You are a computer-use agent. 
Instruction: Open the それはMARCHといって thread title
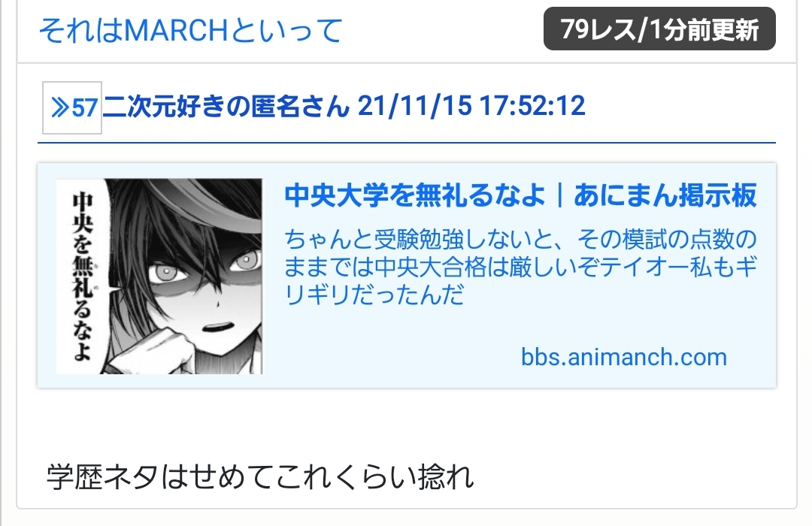[x=190, y=30]
